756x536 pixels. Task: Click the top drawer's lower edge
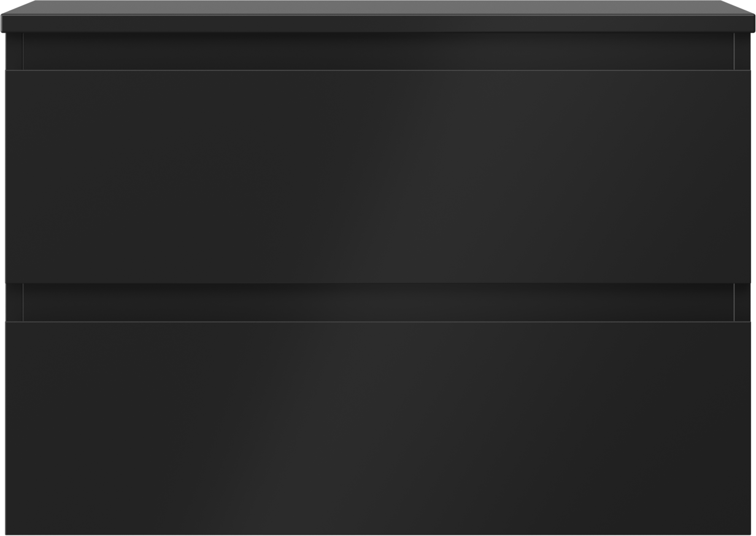378,283
